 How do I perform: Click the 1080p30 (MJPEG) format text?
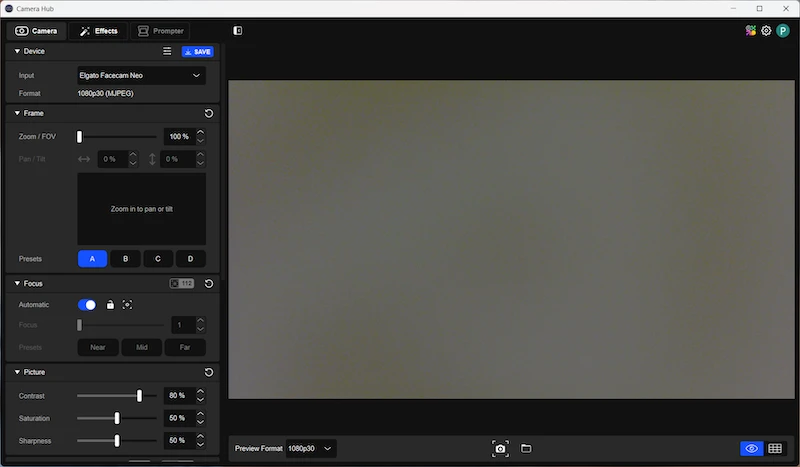[x=106, y=93]
